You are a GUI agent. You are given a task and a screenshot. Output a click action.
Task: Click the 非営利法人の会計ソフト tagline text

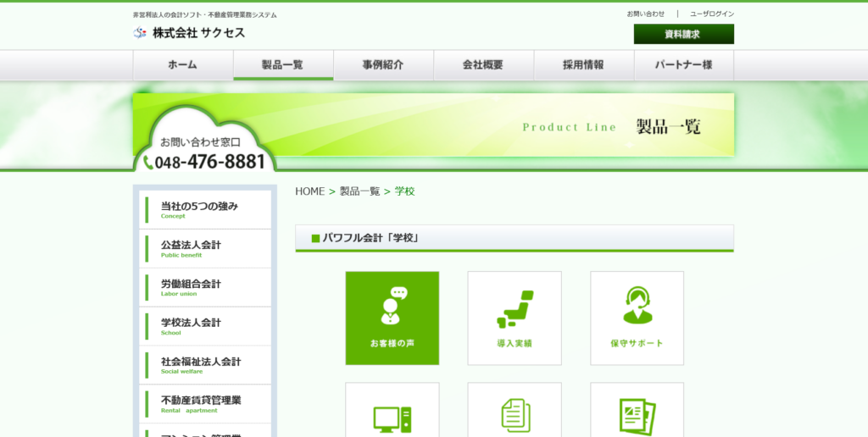[205, 15]
